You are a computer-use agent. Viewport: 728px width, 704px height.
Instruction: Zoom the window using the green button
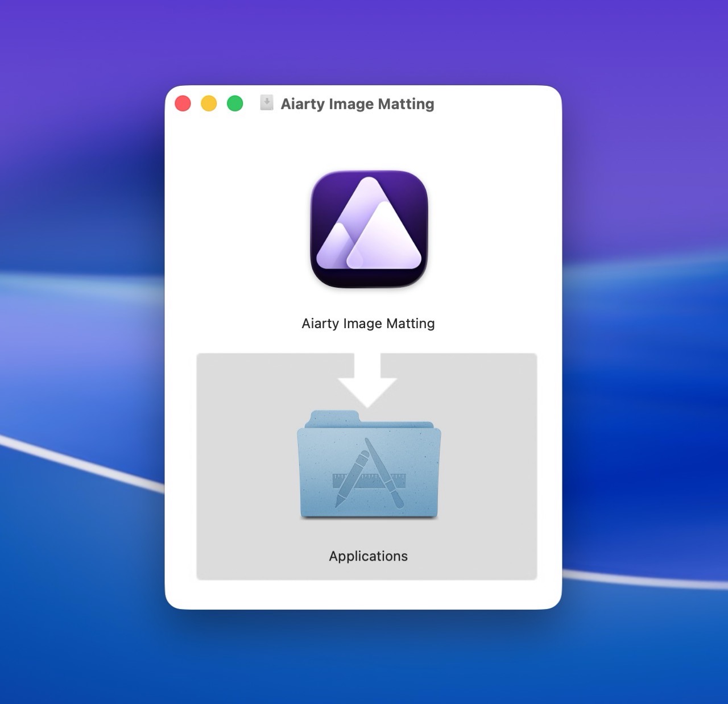235,103
